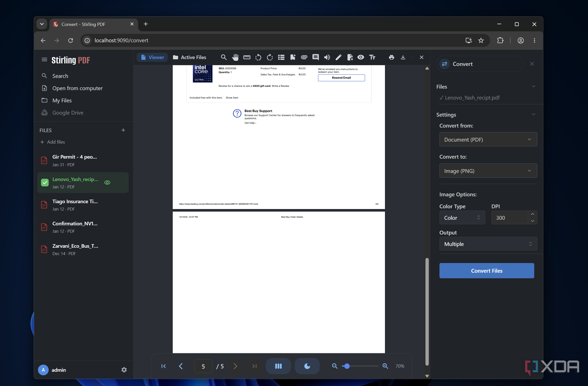Toggle Lenovo_Yash_recip file eye visibility

[x=107, y=183]
